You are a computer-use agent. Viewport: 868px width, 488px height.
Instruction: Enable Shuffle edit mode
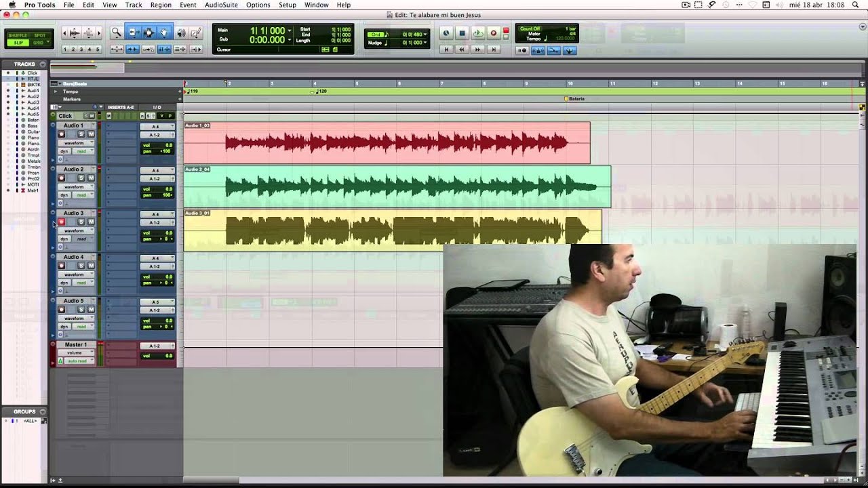point(18,35)
